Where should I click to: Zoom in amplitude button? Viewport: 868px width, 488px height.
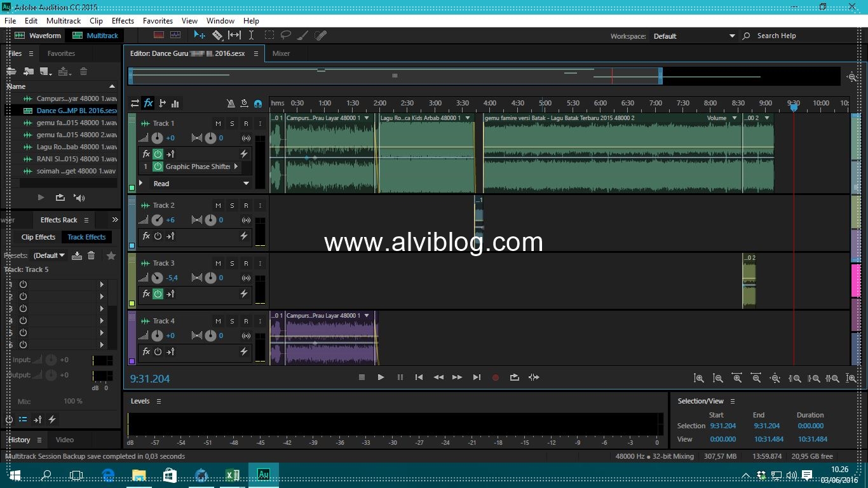click(x=699, y=378)
